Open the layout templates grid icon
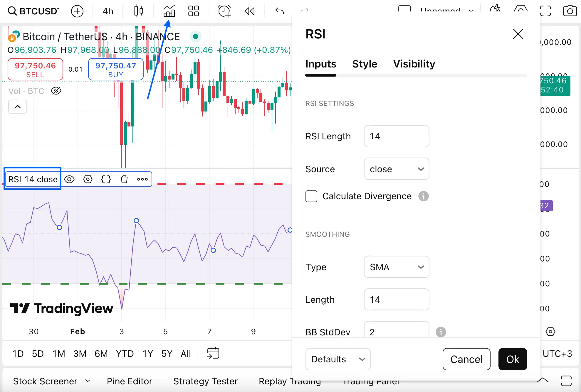 tap(193, 11)
